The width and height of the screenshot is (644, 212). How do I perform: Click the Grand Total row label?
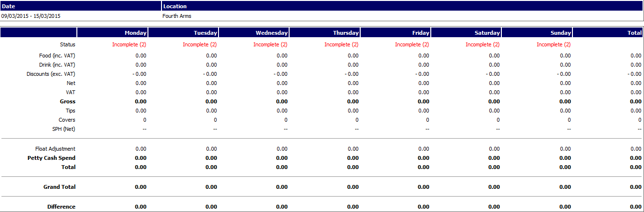[x=59, y=187]
